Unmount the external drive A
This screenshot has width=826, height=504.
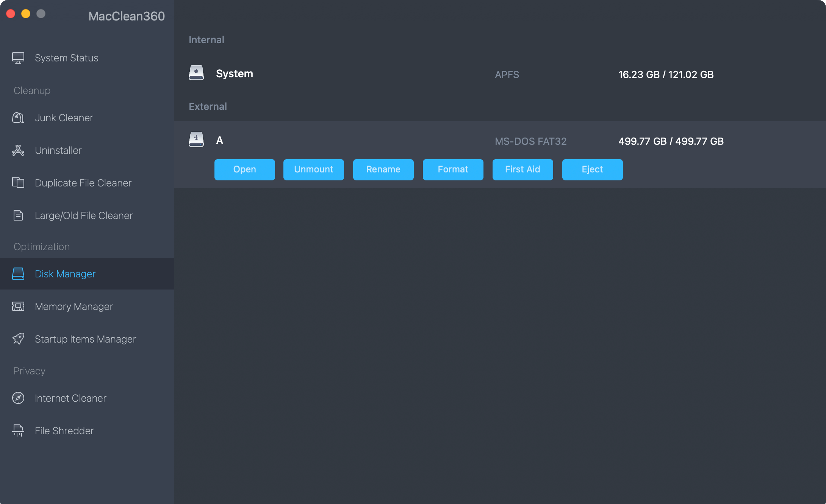click(314, 169)
